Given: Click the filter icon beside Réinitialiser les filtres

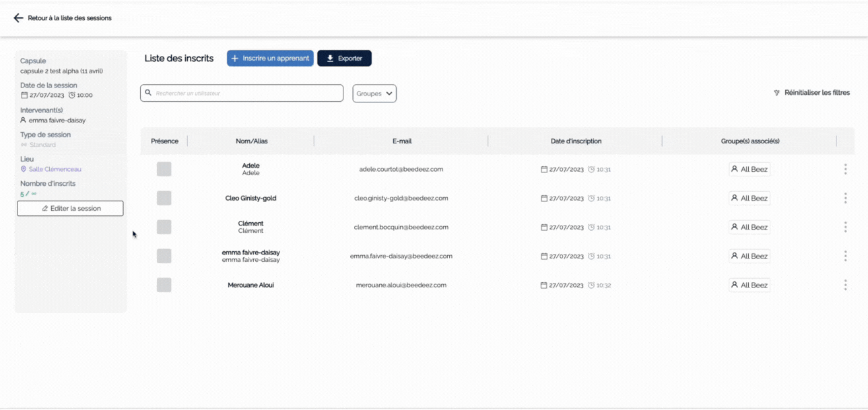Looking at the screenshot, I should 776,93.
